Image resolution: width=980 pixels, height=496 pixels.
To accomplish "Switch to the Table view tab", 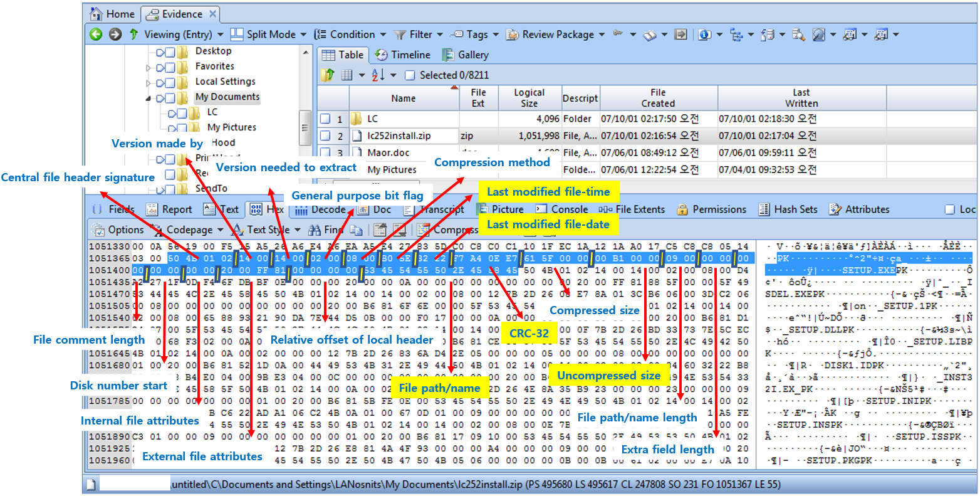I will point(343,55).
